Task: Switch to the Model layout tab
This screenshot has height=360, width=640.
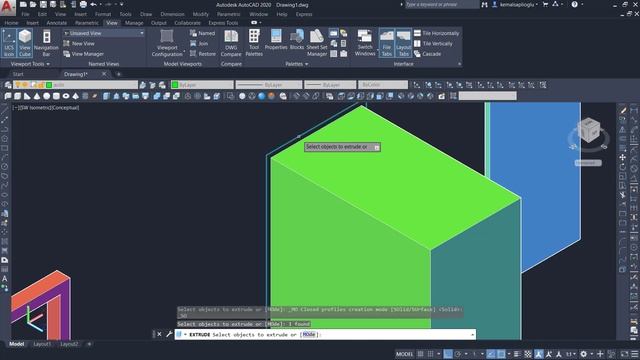Action: tap(16, 344)
